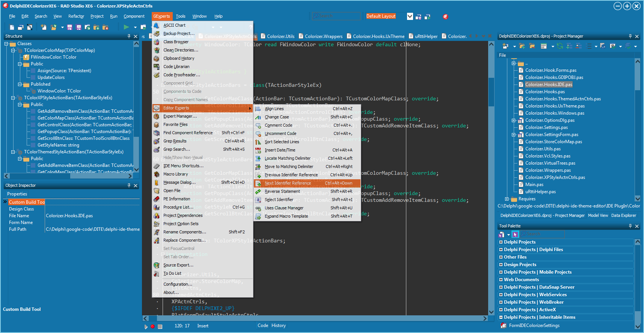Screen dimensions: 644x333
Task: Click Sync refresh icon in Project Manager
Action: 560,46
